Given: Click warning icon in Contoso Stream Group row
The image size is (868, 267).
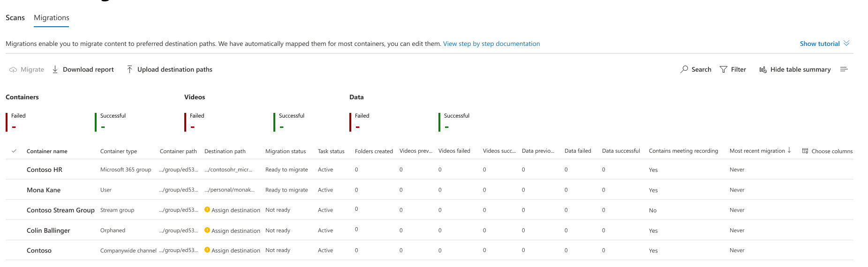Looking at the screenshot, I should tap(207, 210).
